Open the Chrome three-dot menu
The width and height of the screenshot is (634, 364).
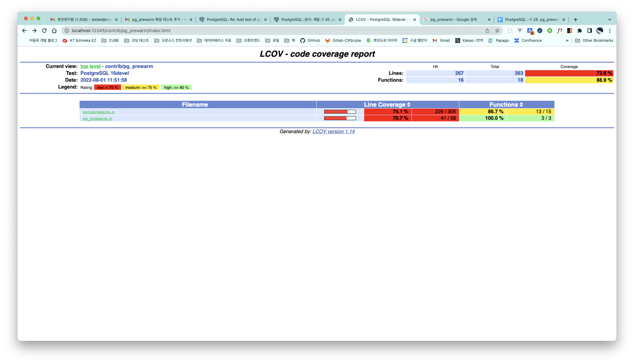click(x=610, y=31)
